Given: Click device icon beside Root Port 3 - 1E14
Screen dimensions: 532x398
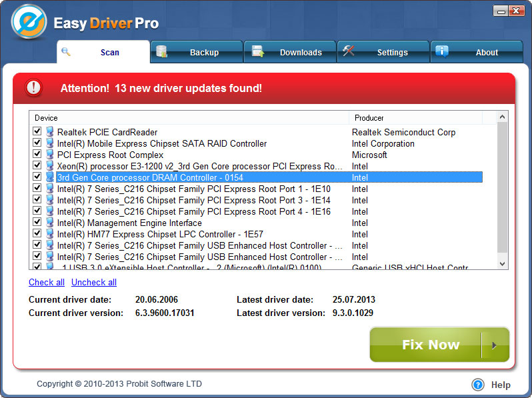Looking at the screenshot, I should coord(50,200).
